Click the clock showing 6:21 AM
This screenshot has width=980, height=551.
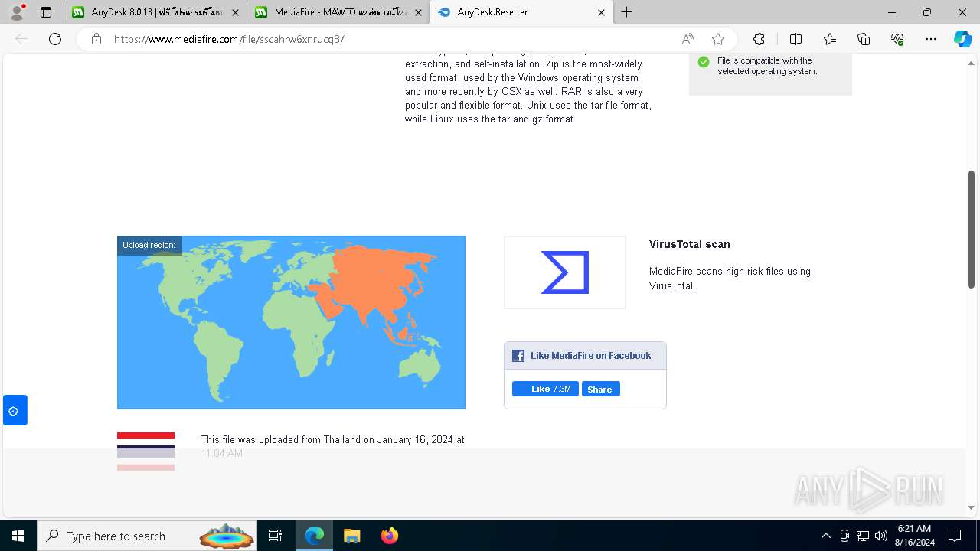(914, 536)
